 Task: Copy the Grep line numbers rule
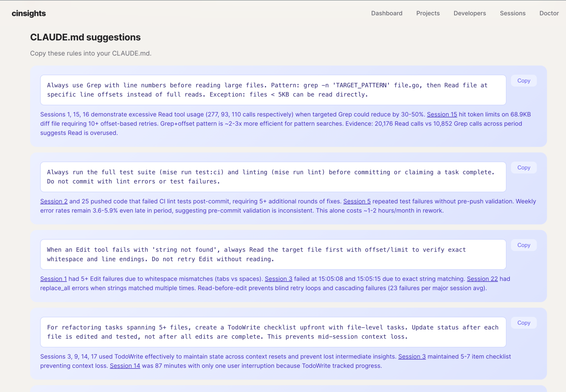tap(524, 80)
